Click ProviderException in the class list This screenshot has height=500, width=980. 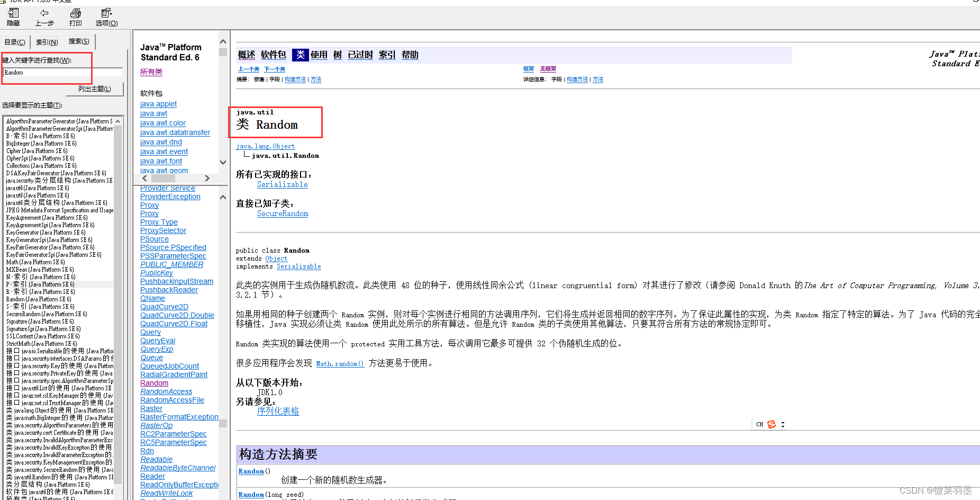tap(170, 197)
